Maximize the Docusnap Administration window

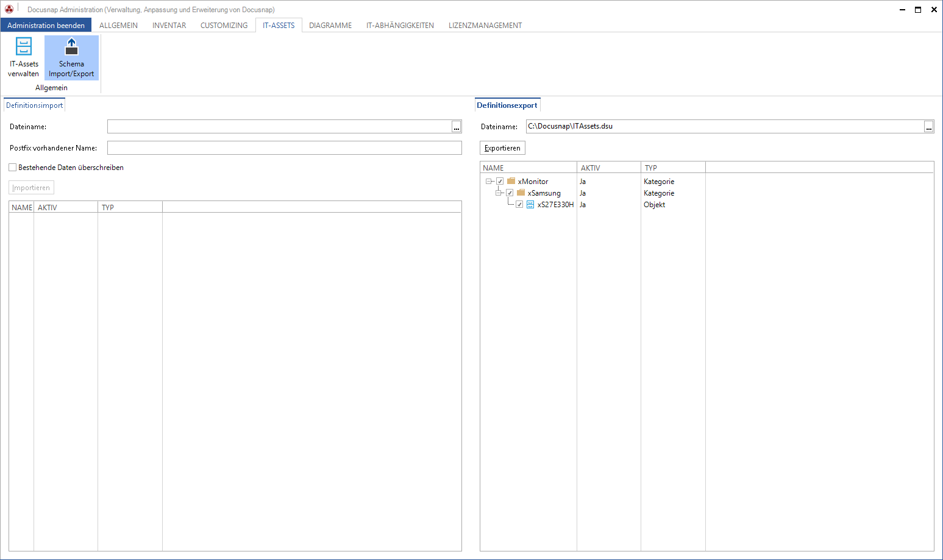coord(918,9)
